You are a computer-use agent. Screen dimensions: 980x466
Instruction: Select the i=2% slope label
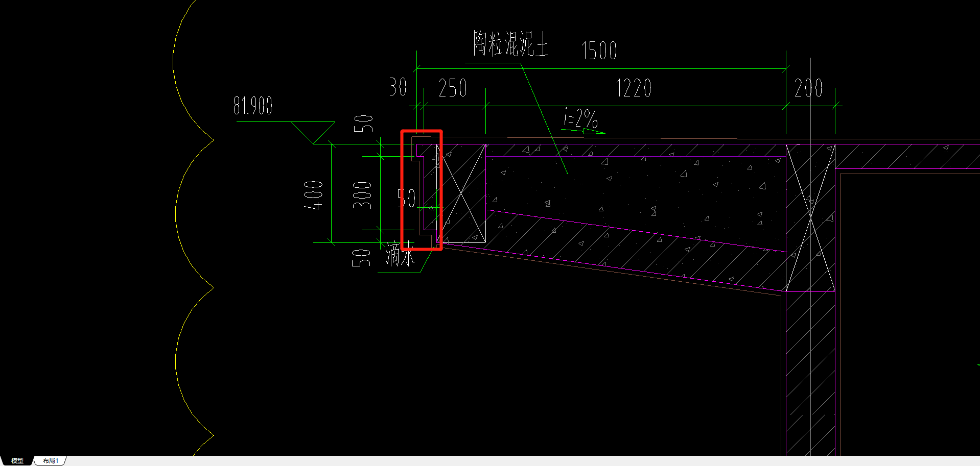point(580,118)
